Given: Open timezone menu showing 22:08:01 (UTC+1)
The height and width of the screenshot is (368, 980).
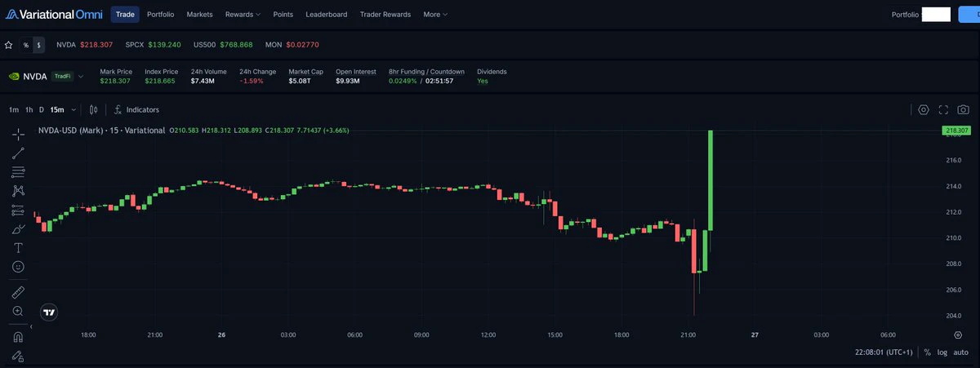Looking at the screenshot, I should click(884, 352).
